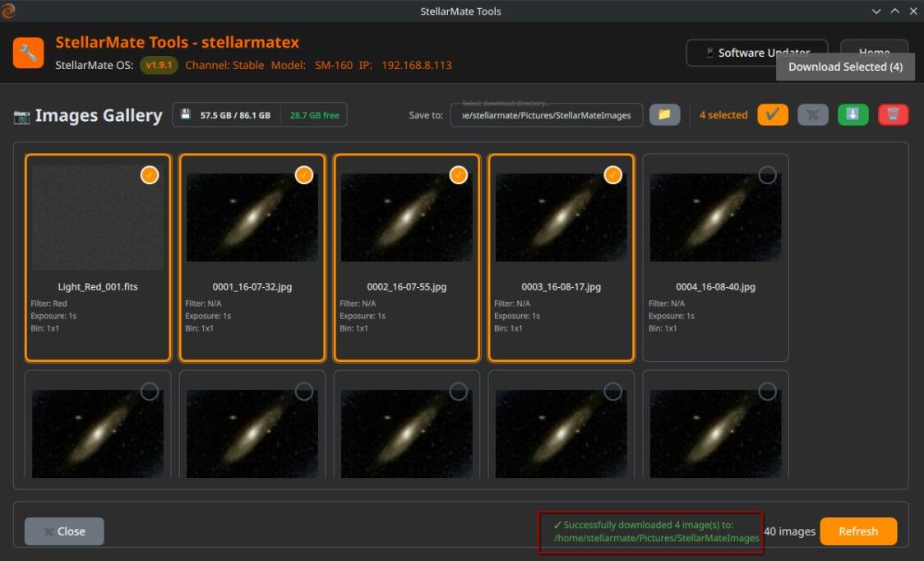Click the Light_Red_001.fits thumbnail image
924x561 pixels.
click(98, 217)
